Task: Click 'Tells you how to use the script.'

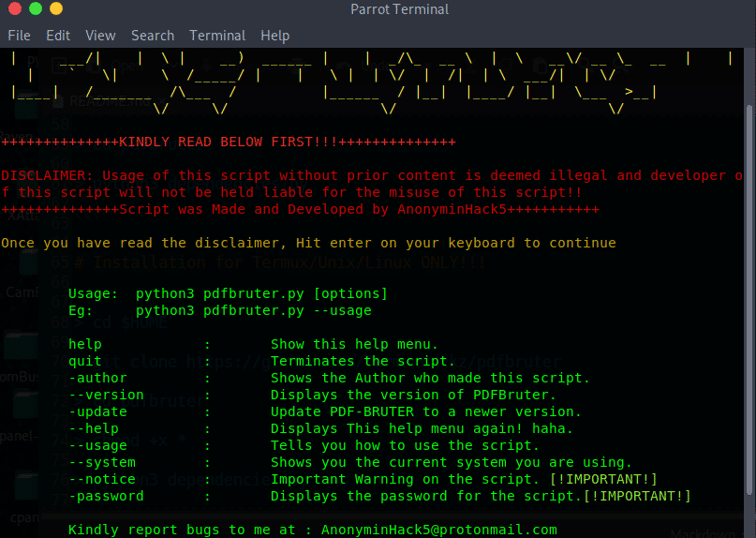Action: (x=405, y=446)
